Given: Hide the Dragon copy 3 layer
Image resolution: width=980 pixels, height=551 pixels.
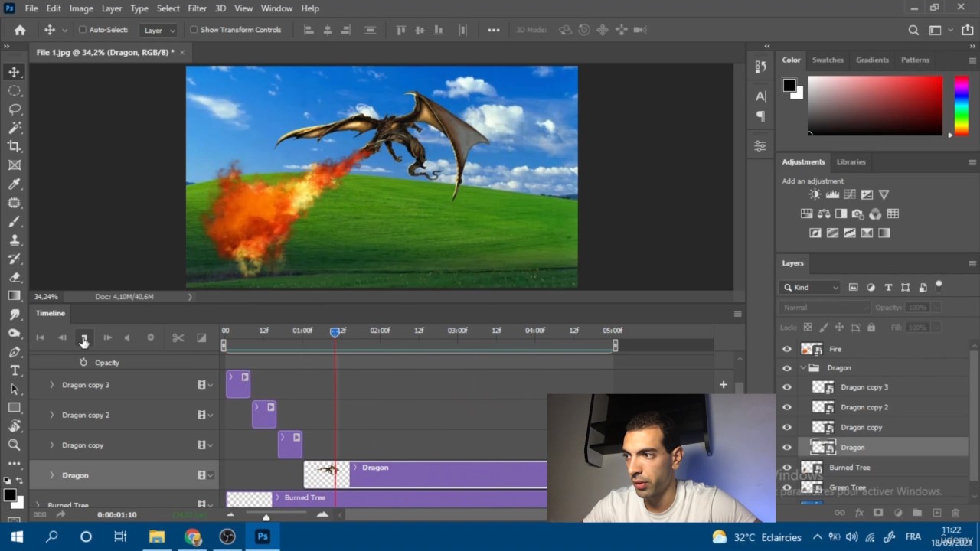Looking at the screenshot, I should tap(787, 387).
